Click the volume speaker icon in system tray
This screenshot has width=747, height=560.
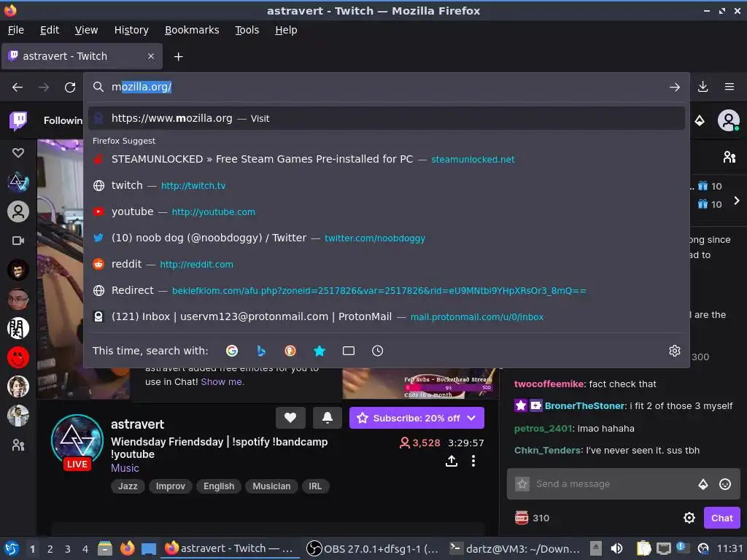click(616, 548)
